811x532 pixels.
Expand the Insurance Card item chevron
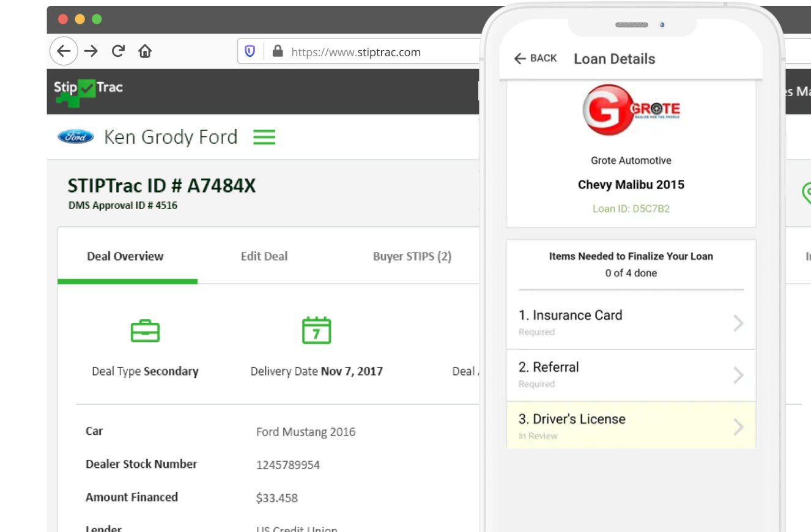pos(738,323)
